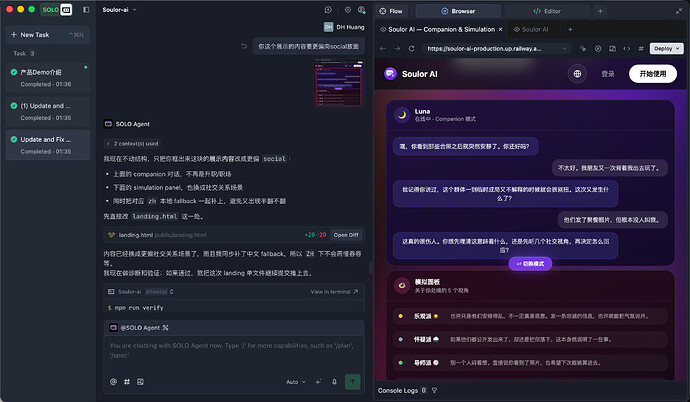Expand '2 context(s) used'
Screen dimensions: 690x402
pyautogui.click(x=132, y=143)
